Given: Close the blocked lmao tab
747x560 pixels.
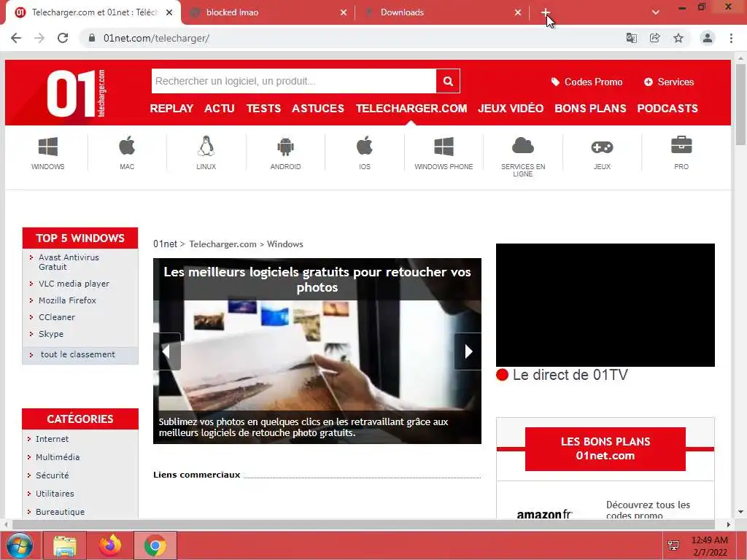Looking at the screenshot, I should click(344, 12).
